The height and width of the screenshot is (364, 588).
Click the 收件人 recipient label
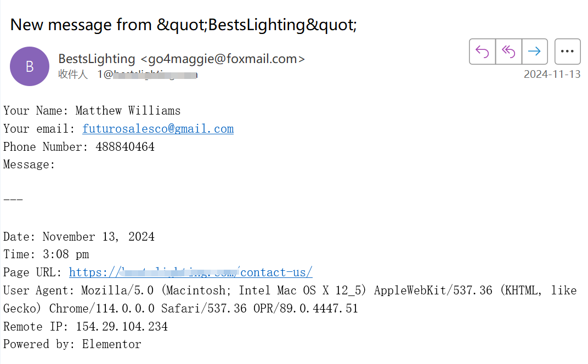(x=73, y=74)
